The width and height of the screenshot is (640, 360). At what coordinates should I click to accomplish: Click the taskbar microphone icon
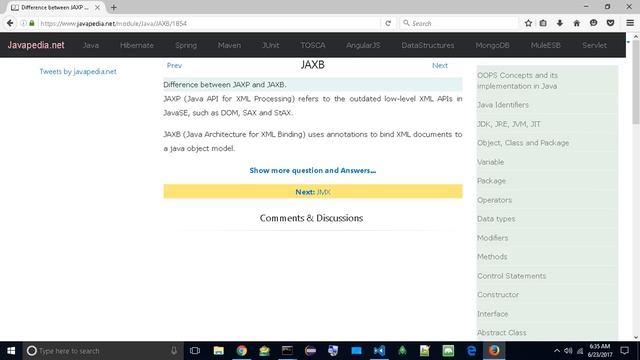pos(174,351)
